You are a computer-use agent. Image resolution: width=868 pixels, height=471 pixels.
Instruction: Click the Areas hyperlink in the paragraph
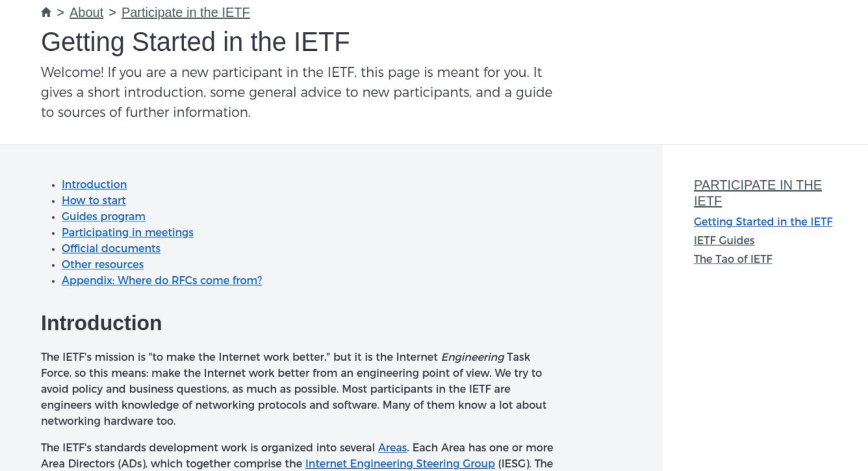[392, 448]
